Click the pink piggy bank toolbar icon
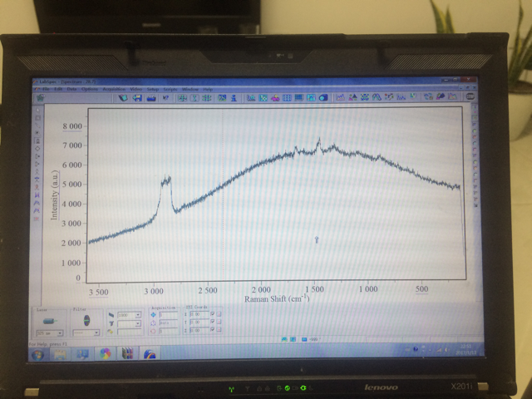The width and height of the screenshot is (532, 399). [x=275, y=98]
